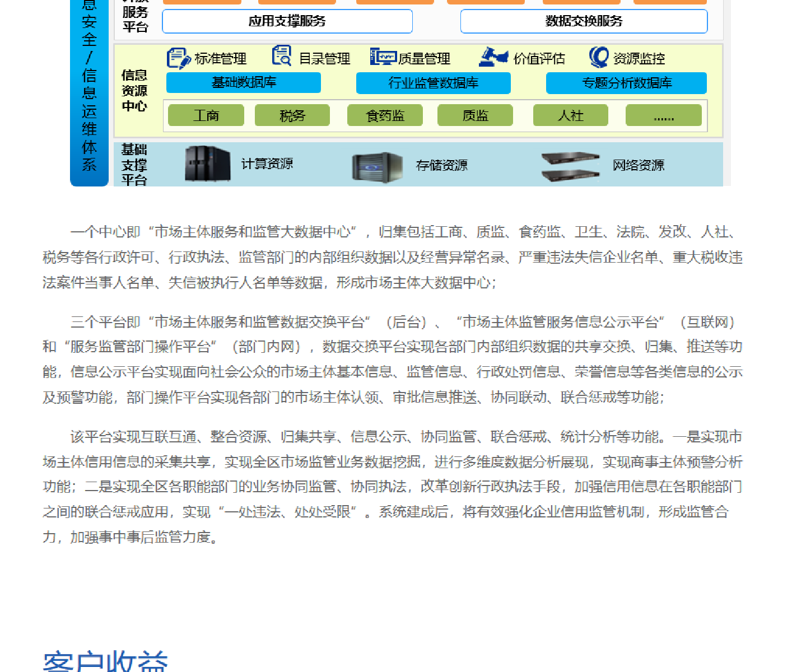This screenshot has height=672, width=792.
Task: Click the 存储资源 storage device image
Action: pos(377,167)
